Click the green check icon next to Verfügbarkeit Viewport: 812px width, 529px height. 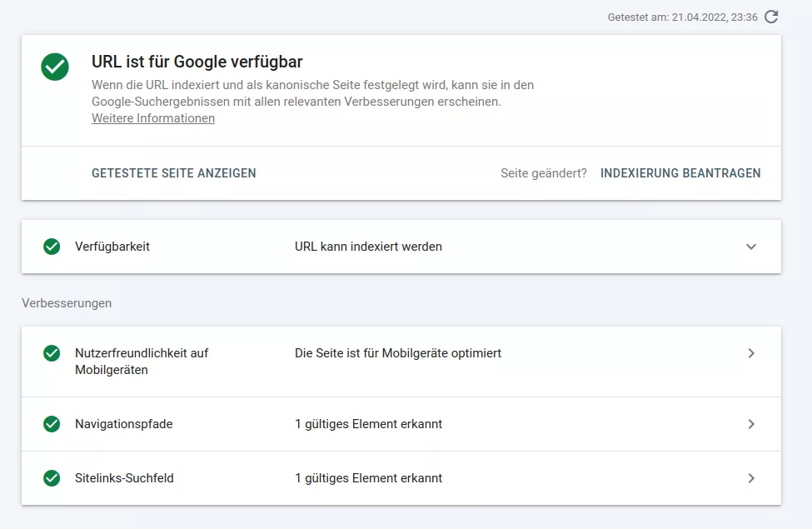pos(52,247)
